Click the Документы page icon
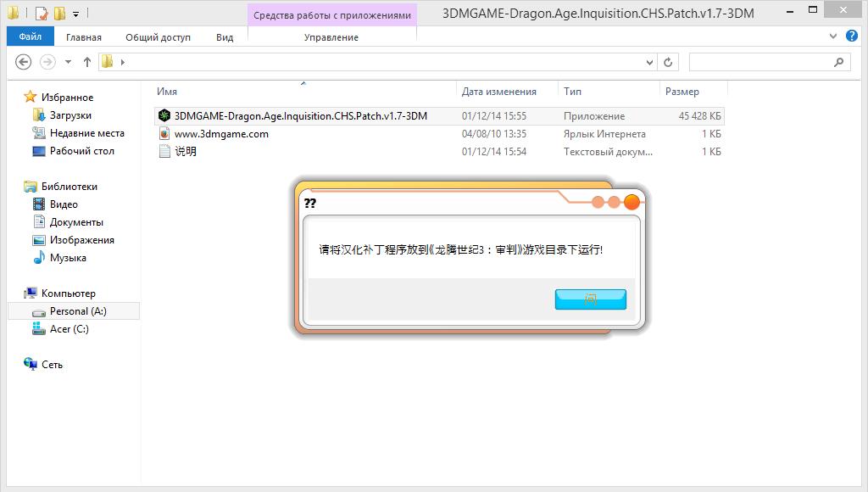This screenshot has width=868, height=492. click(39, 222)
